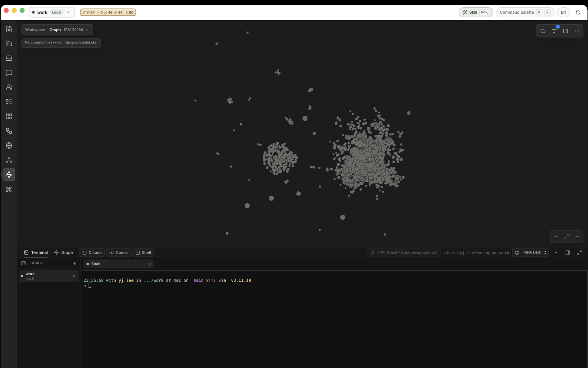The image size is (588, 368).
Task: Open the command-key symbol icon in sidebar
Action: (x=9, y=189)
